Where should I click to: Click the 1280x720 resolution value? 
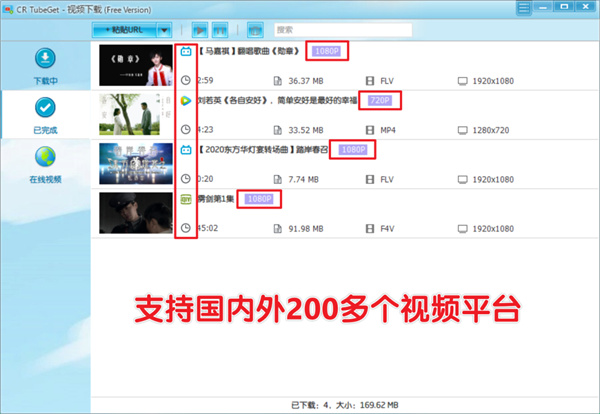pos(491,130)
